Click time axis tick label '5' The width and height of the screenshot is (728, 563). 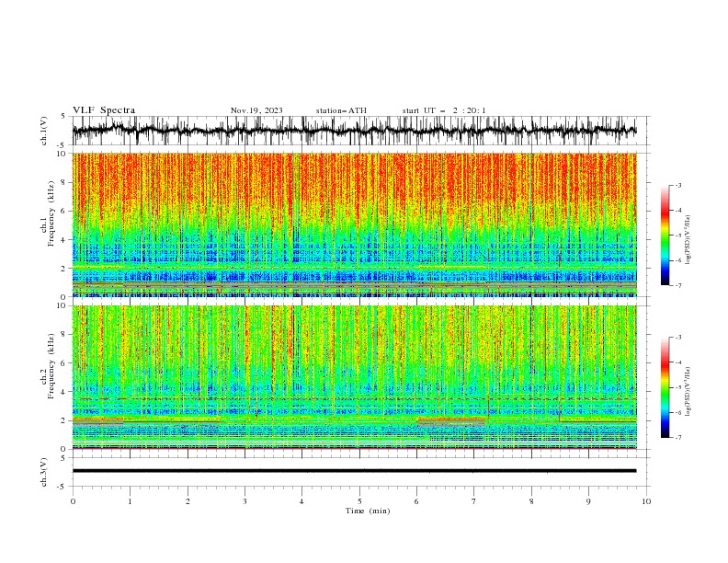click(x=359, y=501)
